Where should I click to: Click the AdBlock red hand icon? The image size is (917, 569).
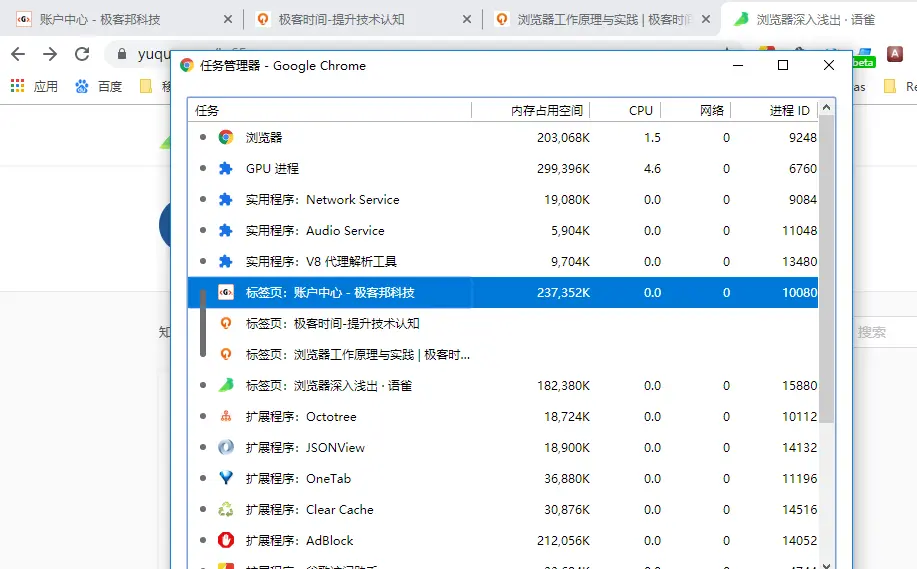click(x=226, y=540)
